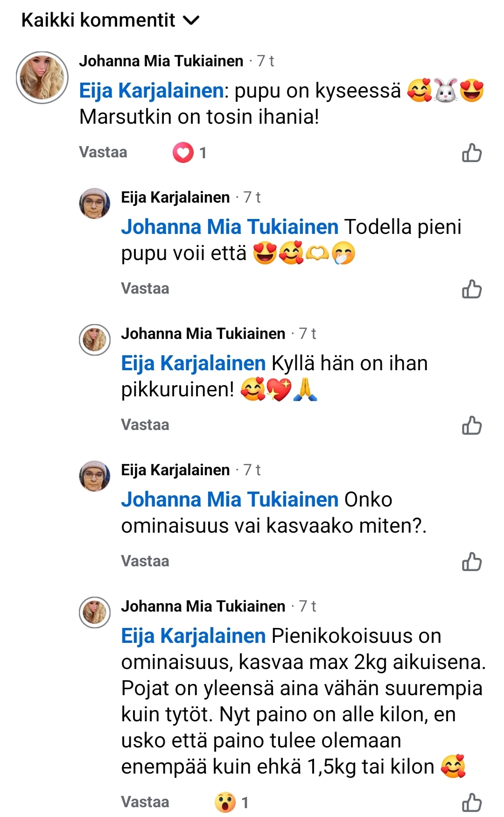Image resolution: width=504 pixels, height=817 pixels.
Task: Open Eija Karjalainen's avatar on first reply
Action: coord(95,204)
